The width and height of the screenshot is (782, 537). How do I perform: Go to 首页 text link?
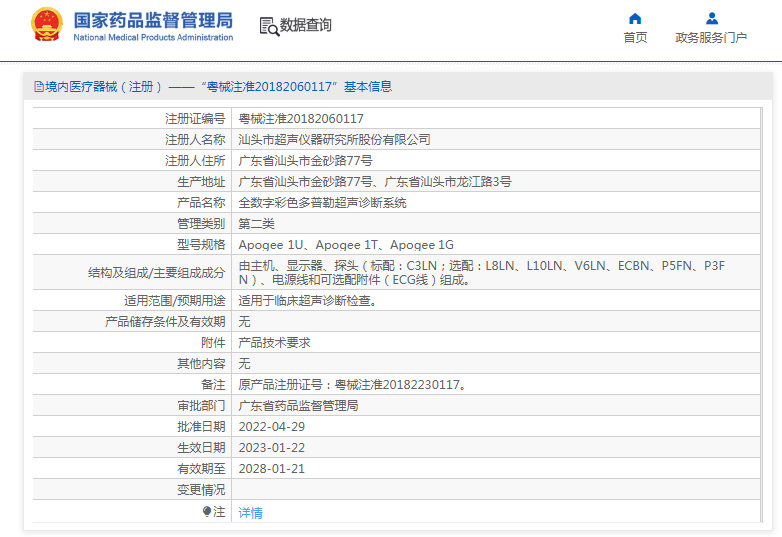[x=635, y=38]
